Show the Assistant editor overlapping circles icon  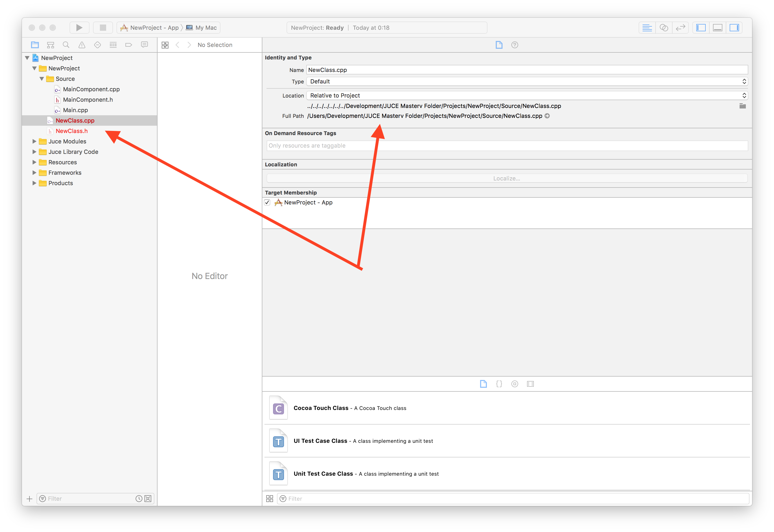(x=663, y=28)
